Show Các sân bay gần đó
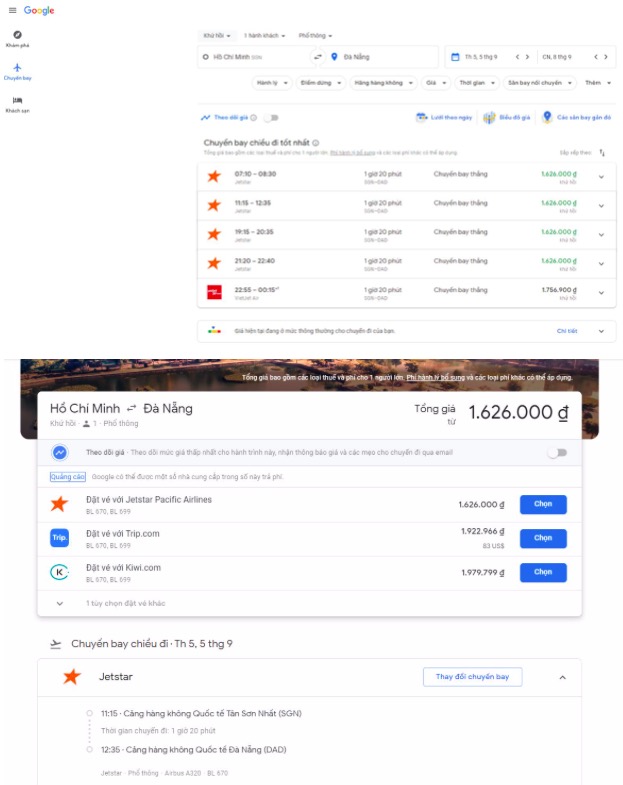This screenshot has width=623, height=785. 574,117
